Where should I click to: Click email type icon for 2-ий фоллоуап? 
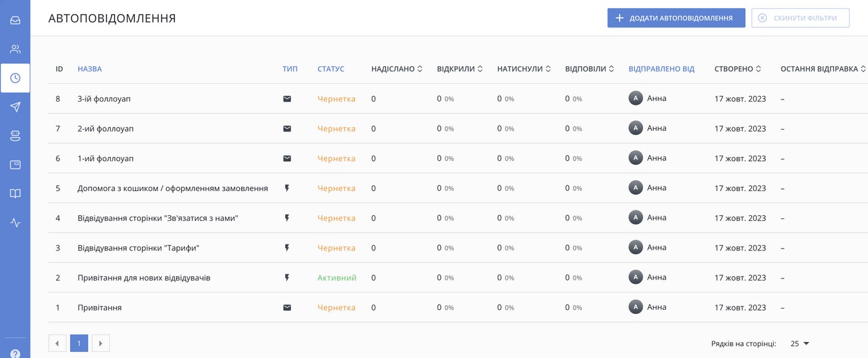tap(287, 128)
